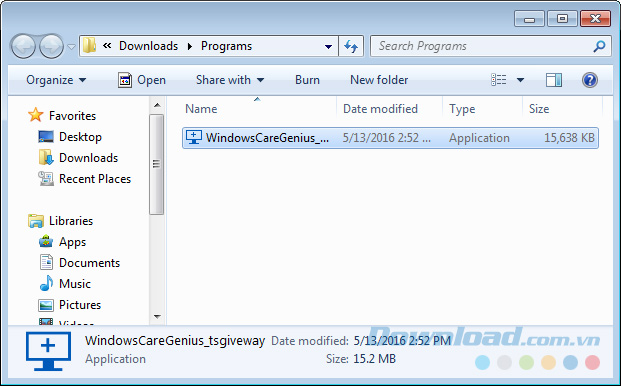The image size is (621, 386).
Task: Open the Music library
Action: pos(75,283)
